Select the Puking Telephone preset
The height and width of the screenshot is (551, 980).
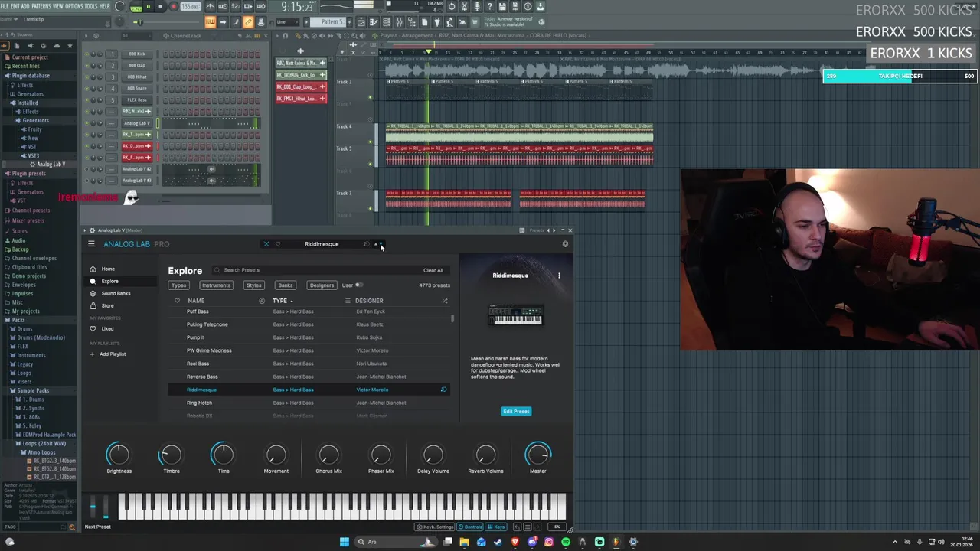coord(308,324)
